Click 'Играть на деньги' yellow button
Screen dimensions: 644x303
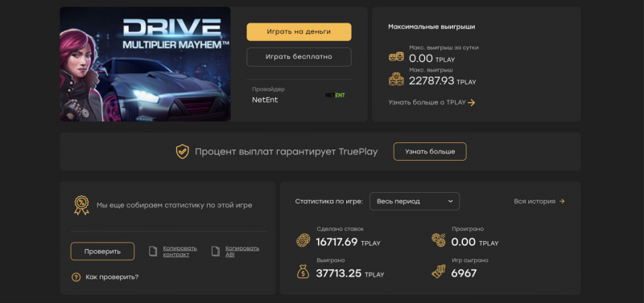coord(299,32)
